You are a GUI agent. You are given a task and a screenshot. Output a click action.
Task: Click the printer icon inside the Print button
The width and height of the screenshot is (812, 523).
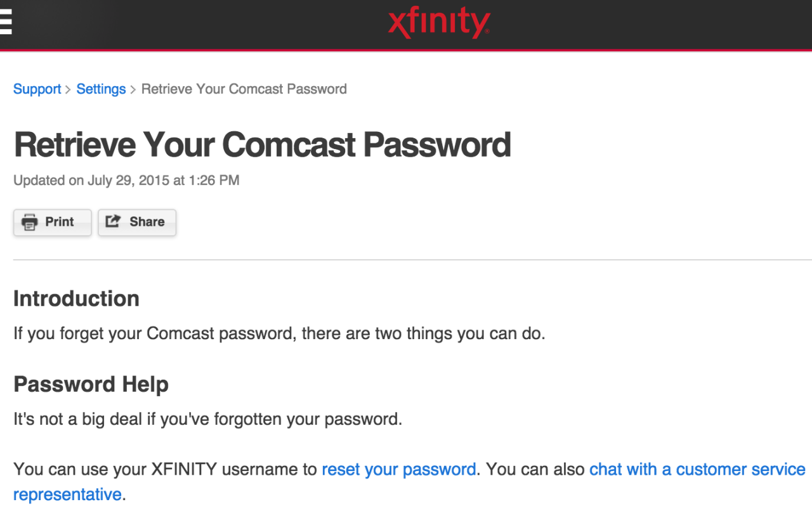(29, 222)
